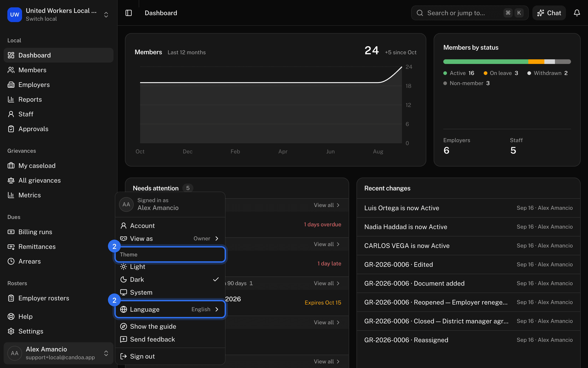Select the Light theme option

(170, 267)
